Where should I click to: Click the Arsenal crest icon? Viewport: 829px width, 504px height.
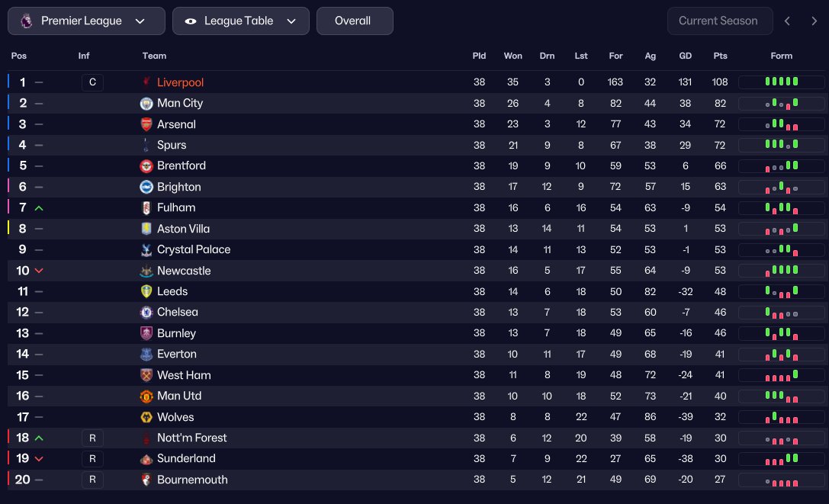146,124
